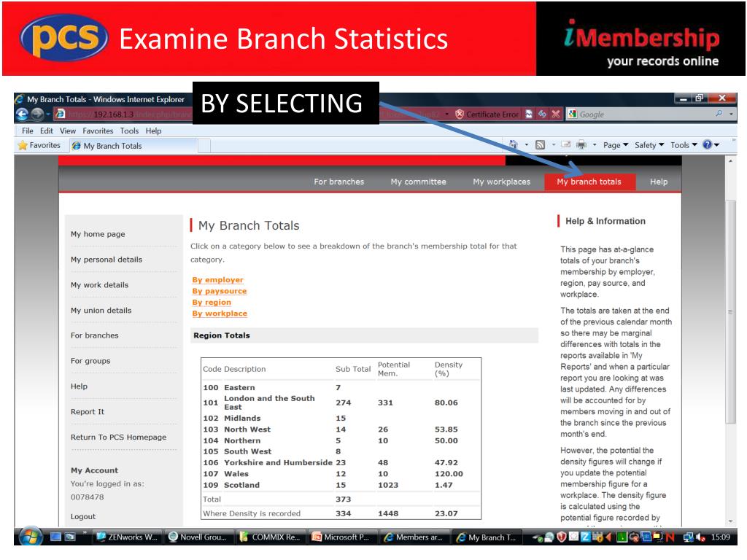
Task: Click Report It in sidebar
Action: (x=88, y=412)
